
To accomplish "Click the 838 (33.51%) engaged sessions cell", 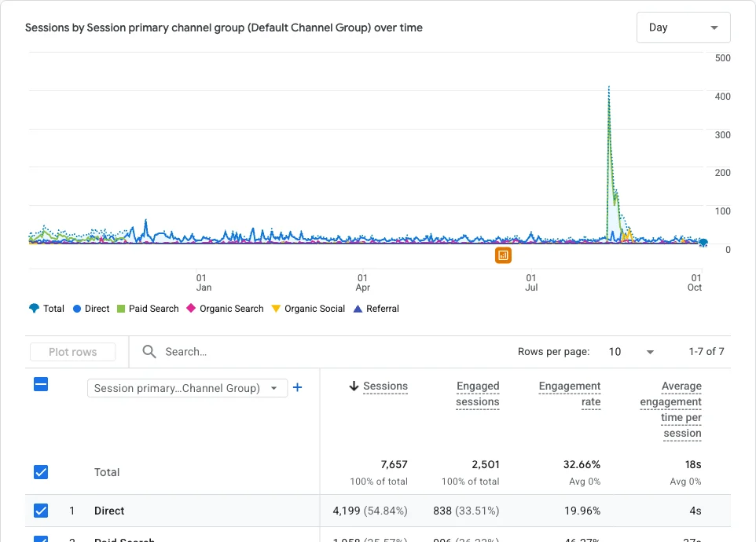I will [x=466, y=511].
